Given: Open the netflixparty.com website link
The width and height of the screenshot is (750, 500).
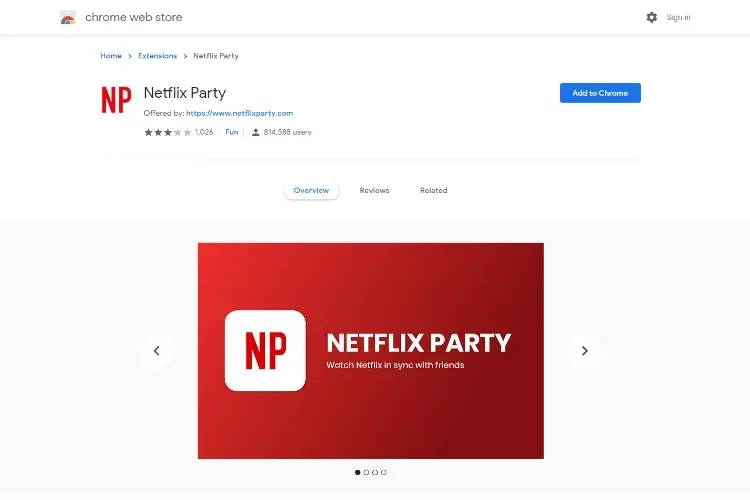Looking at the screenshot, I should 240,113.
